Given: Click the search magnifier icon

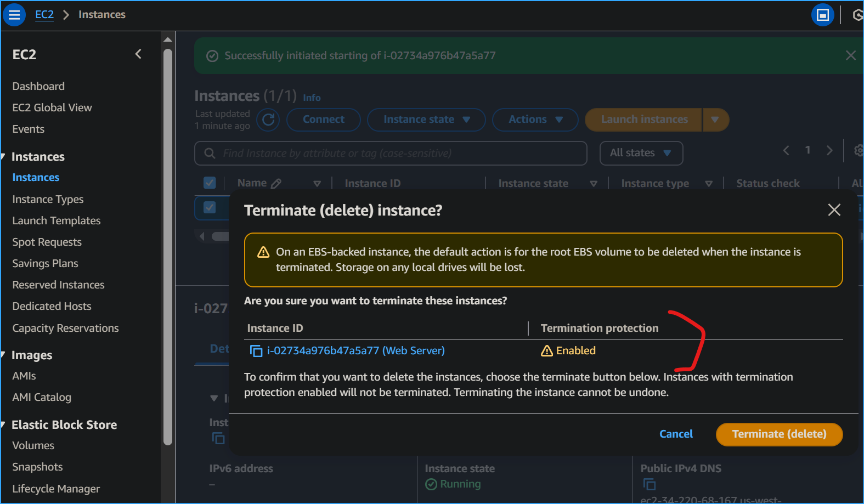Looking at the screenshot, I should (x=210, y=153).
